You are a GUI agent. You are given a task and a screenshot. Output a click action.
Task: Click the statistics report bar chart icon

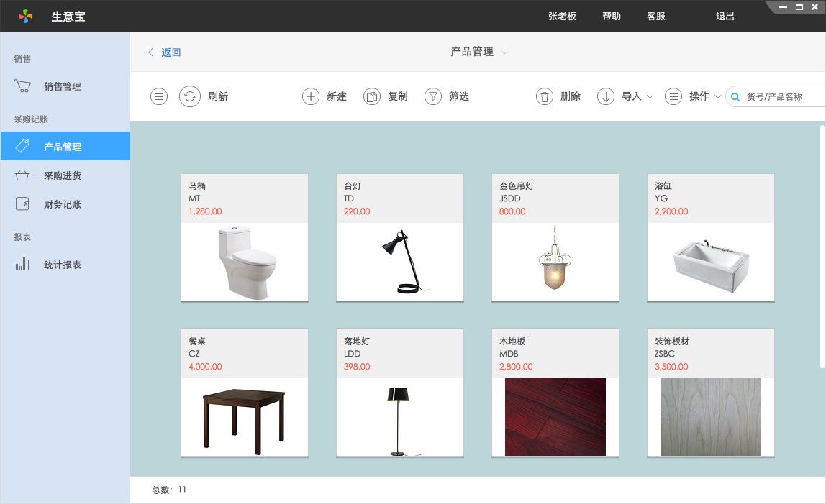(x=23, y=265)
